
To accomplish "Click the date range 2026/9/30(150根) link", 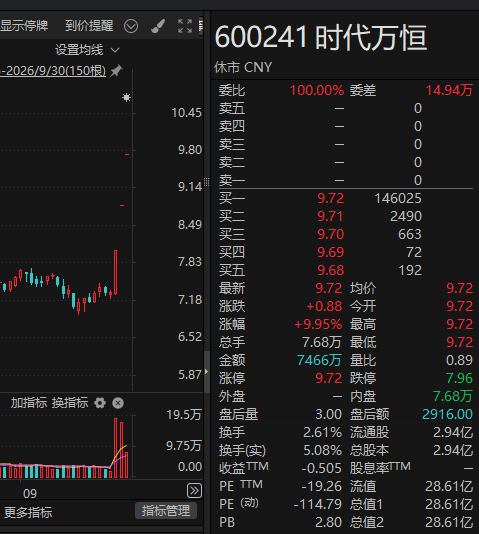I will click(x=53, y=71).
